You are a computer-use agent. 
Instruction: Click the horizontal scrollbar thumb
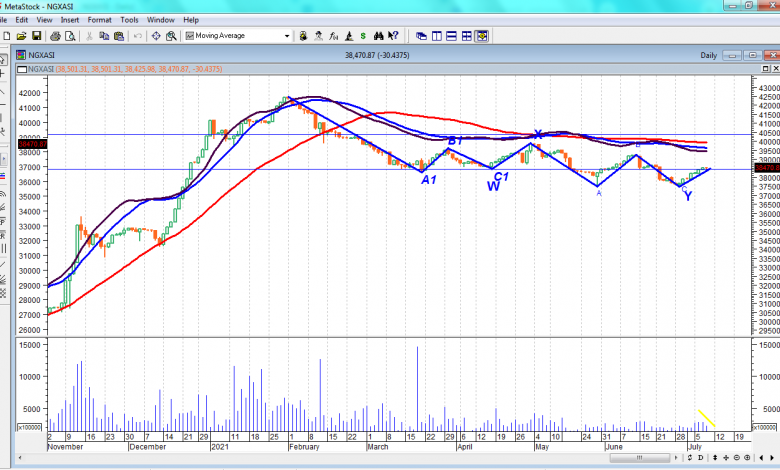640,458
